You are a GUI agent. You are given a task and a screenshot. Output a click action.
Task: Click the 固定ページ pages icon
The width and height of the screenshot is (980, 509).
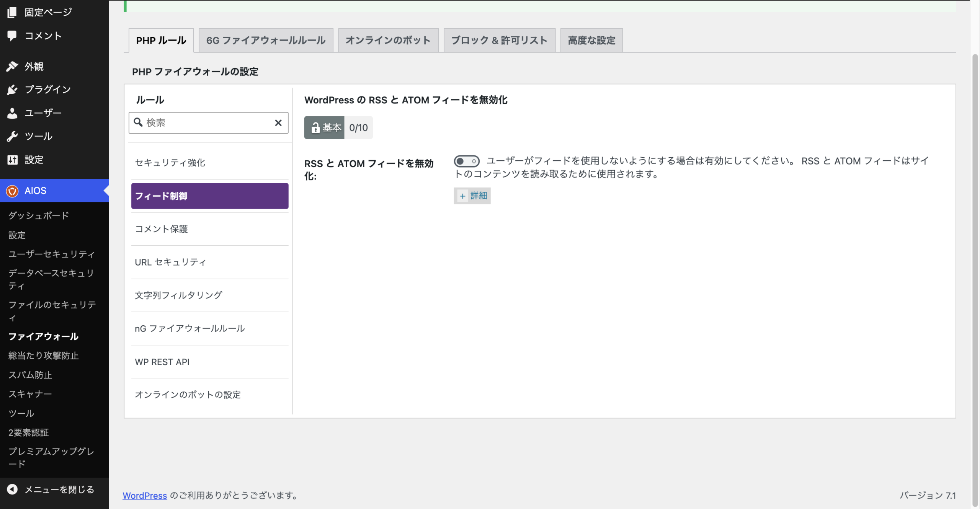click(x=12, y=12)
